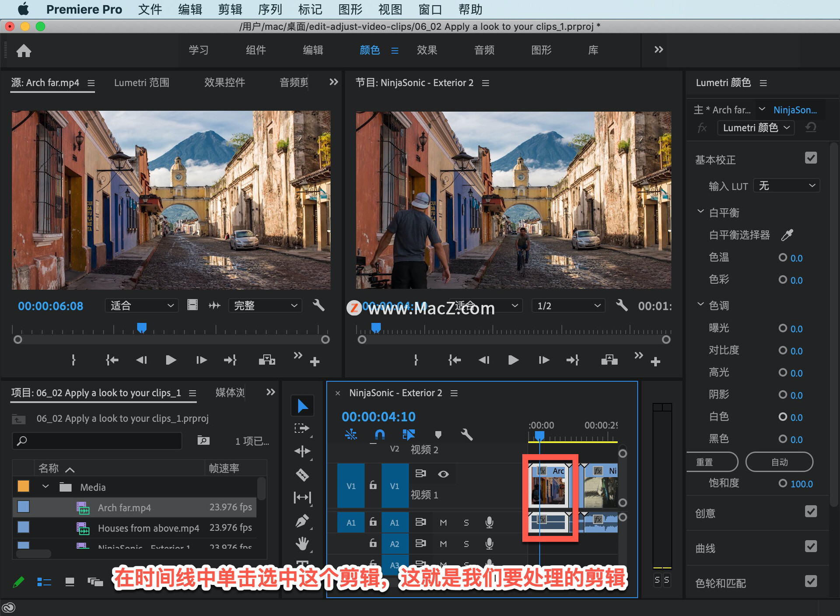Toggle the 创意 section checkbox

811,511
